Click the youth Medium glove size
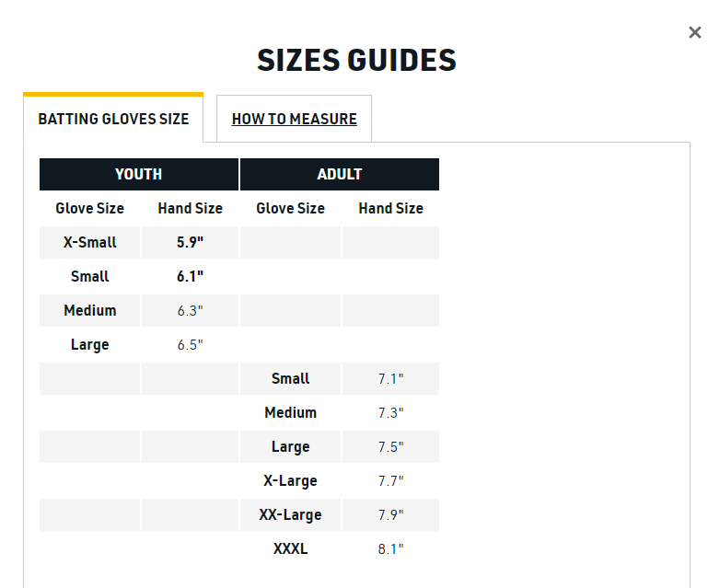This screenshot has width=708, height=588. tap(90, 310)
